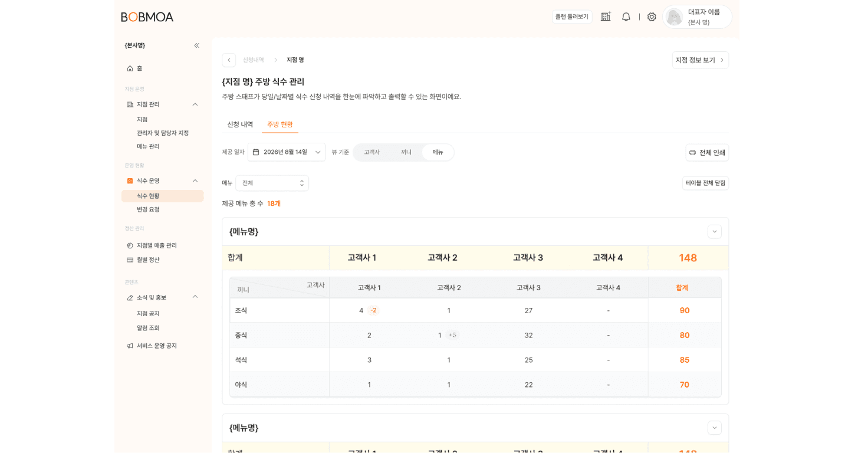Open 지점 정보 보기
The image size is (868, 453).
[701, 60]
